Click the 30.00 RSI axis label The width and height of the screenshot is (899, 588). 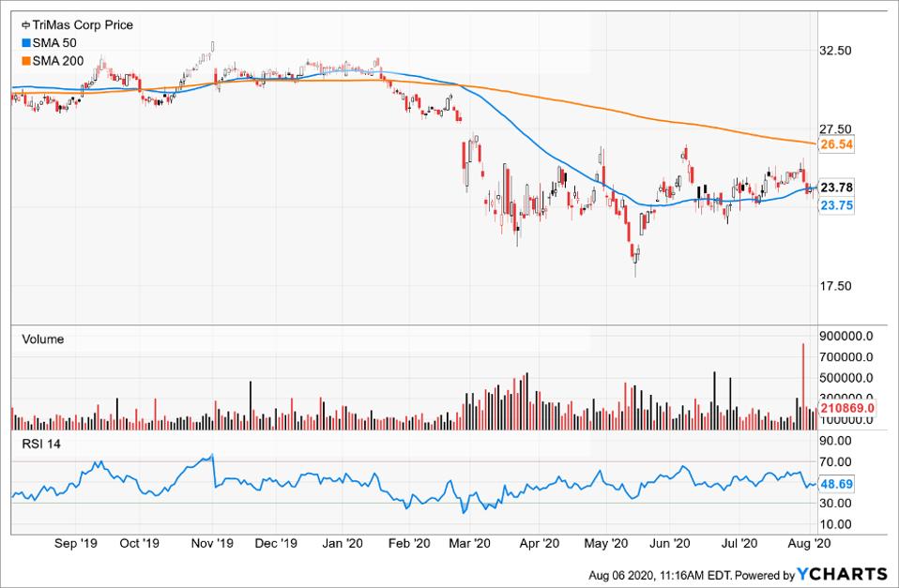pos(835,504)
